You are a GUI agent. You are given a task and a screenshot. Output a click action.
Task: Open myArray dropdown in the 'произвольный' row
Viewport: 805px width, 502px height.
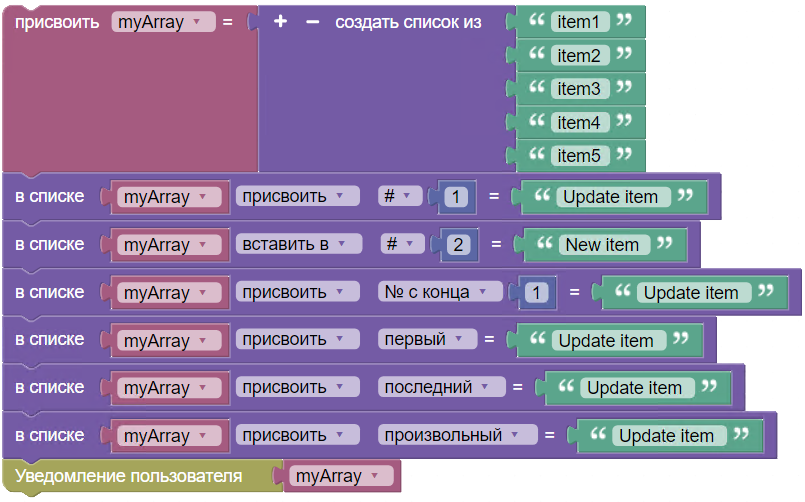[169, 436]
